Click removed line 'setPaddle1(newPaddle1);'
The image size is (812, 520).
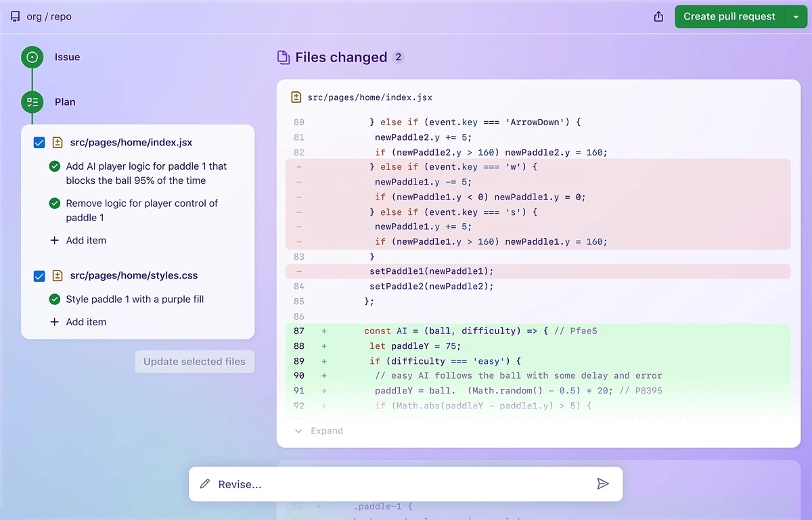pos(432,271)
